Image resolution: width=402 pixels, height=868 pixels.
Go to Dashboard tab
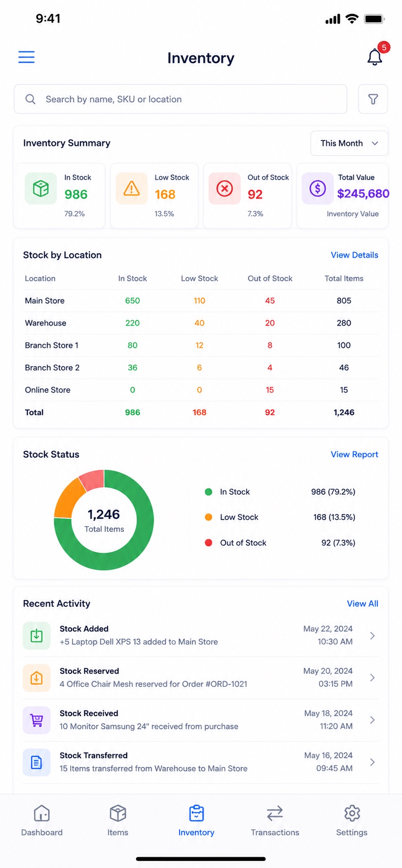tap(41, 820)
